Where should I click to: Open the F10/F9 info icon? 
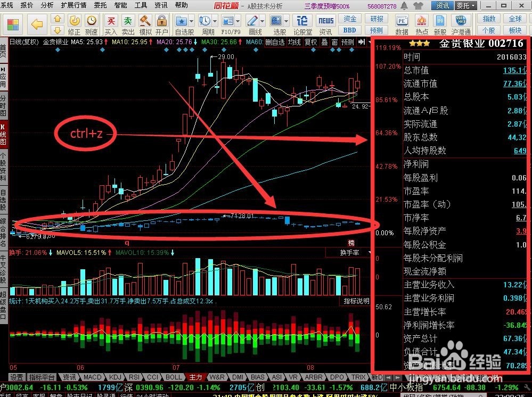pyautogui.click(x=227, y=21)
